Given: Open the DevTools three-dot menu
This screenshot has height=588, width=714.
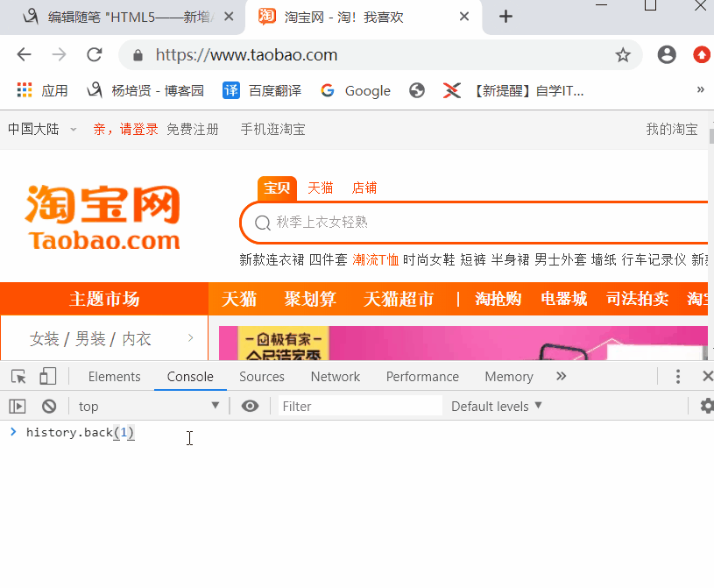Looking at the screenshot, I should tap(678, 377).
